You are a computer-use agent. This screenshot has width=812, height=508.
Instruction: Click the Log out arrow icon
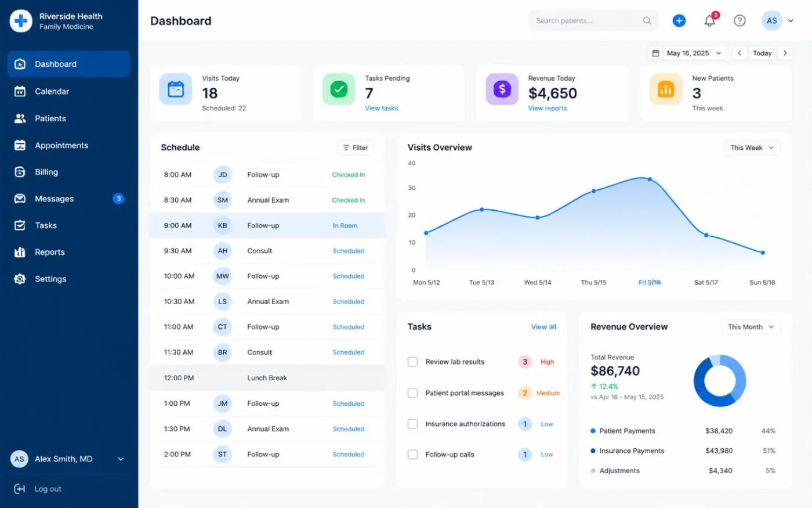[x=20, y=489]
